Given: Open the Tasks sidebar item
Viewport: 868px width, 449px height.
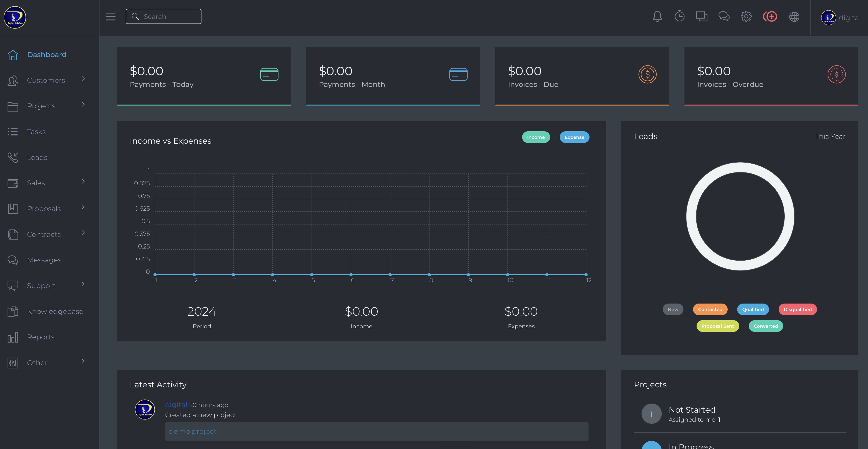Looking at the screenshot, I should tap(36, 132).
